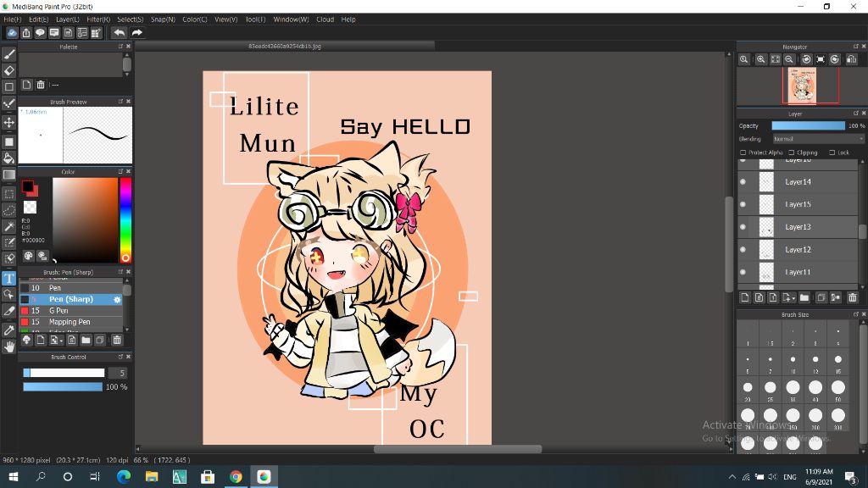This screenshot has width=868, height=488.
Task: Enable the Lock checkbox
Action: 832,152
